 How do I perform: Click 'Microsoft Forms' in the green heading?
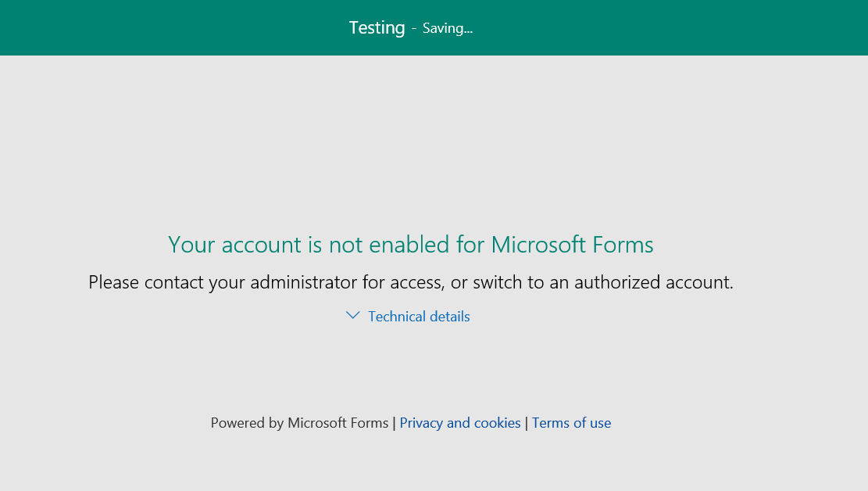click(x=573, y=245)
